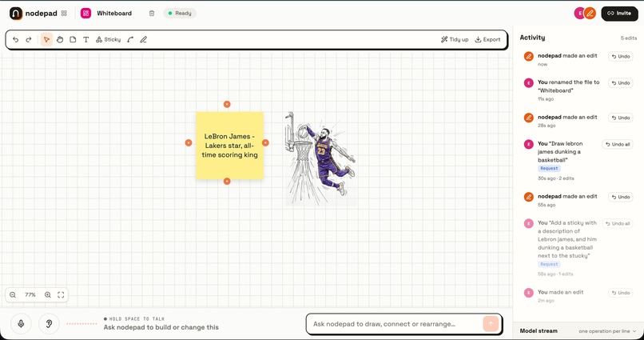Viewport: 644px width, 340px height.
Task: Undo all for Add a sticky request
Action: 618,224
